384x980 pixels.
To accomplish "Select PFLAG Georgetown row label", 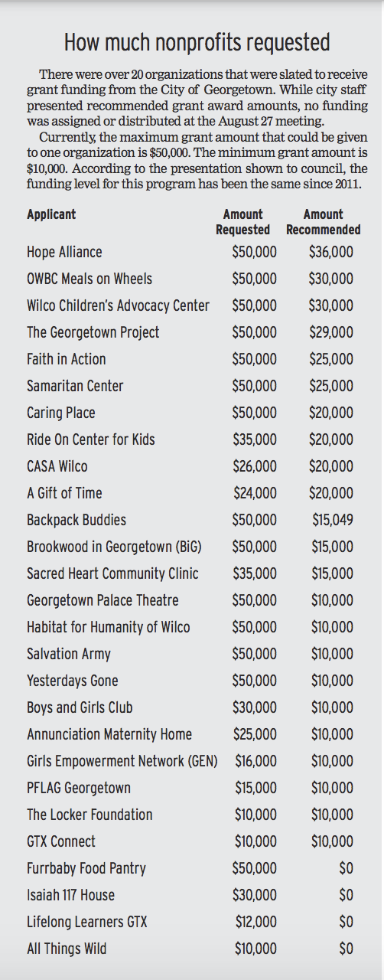I will [x=79, y=788].
